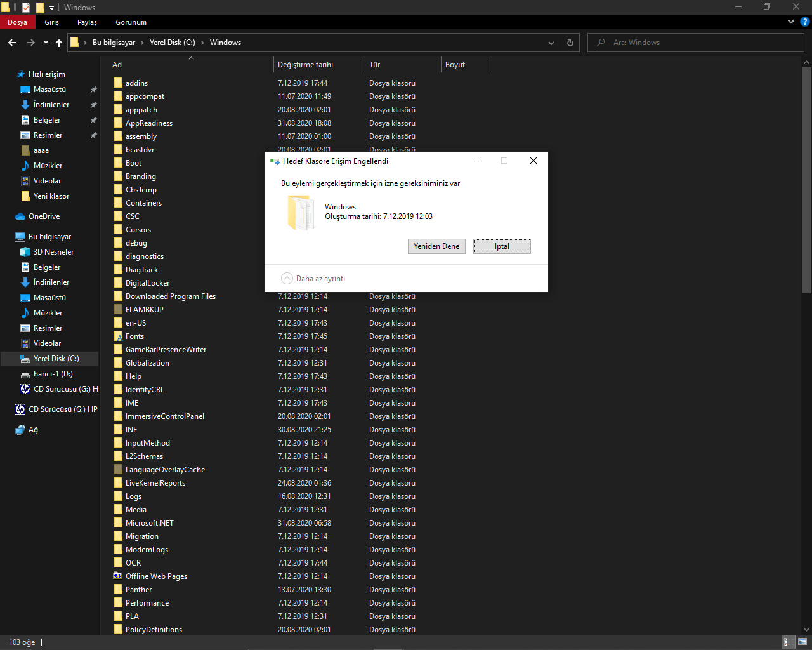
Task: Click the Properties checkmark icon in title bar
Action: (26, 8)
